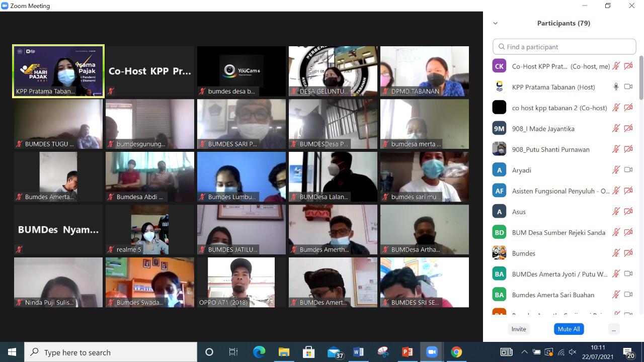Screen dimensions: 644x362
Task: Collapse the Participants panel chevron
Action: (496, 23)
